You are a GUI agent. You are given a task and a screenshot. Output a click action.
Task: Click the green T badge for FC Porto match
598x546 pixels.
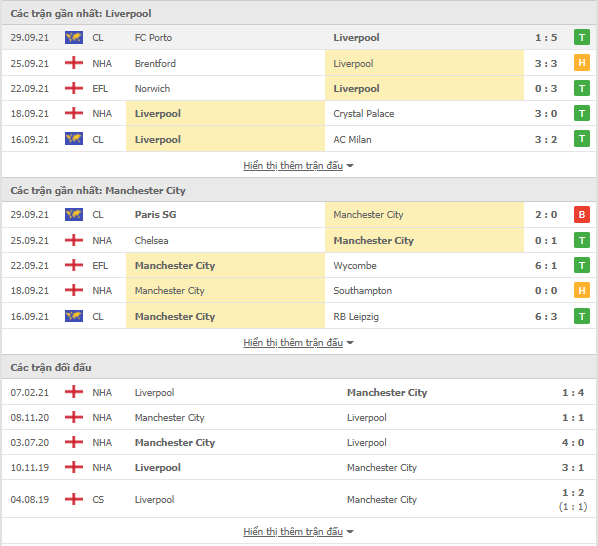[582, 37]
